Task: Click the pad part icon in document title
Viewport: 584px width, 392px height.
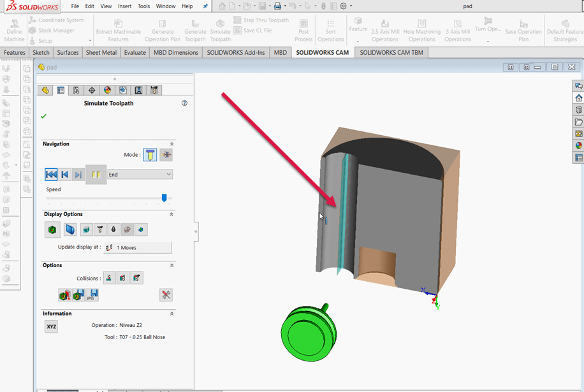Action: (x=41, y=67)
